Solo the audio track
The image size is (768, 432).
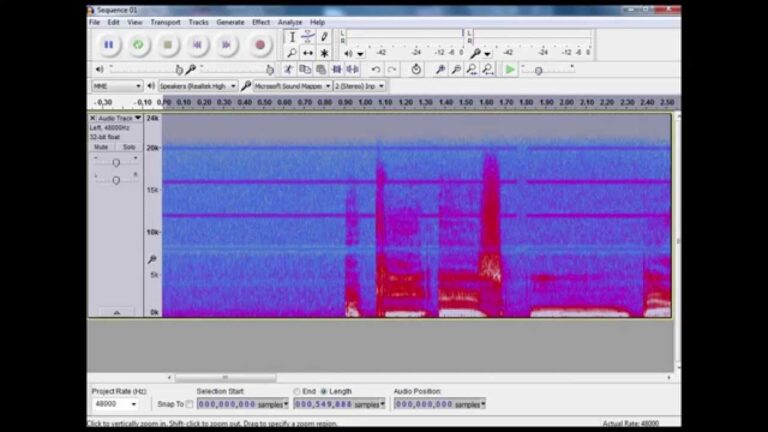129,147
